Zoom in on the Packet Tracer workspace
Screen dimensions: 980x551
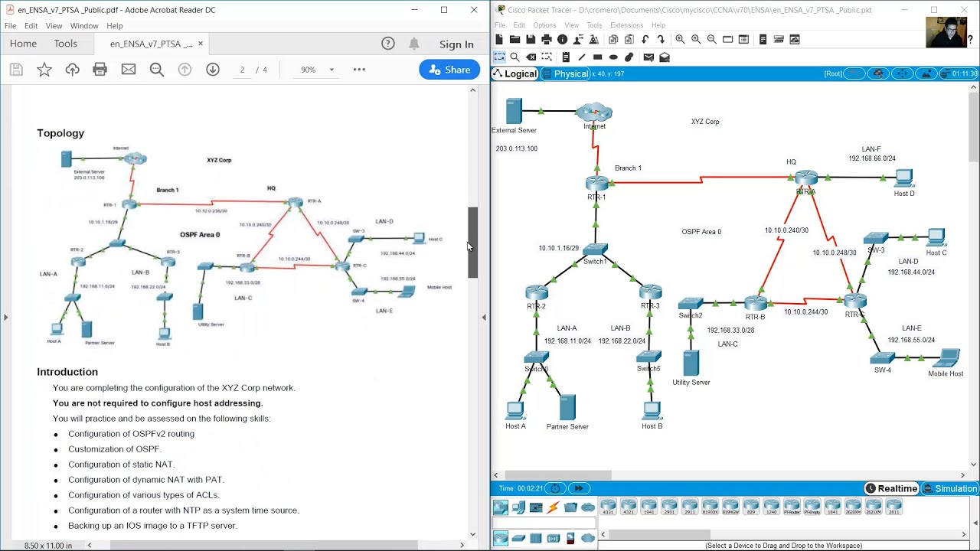pyautogui.click(x=680, y=39)
